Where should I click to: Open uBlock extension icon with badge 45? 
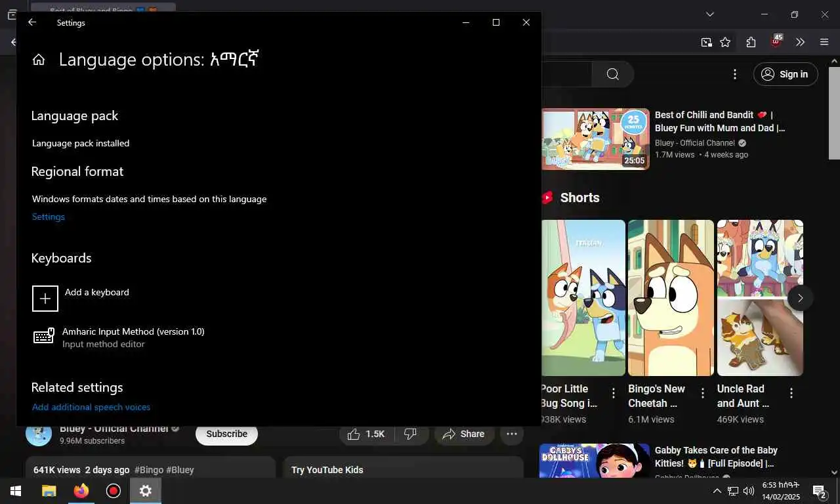point(776,41)
